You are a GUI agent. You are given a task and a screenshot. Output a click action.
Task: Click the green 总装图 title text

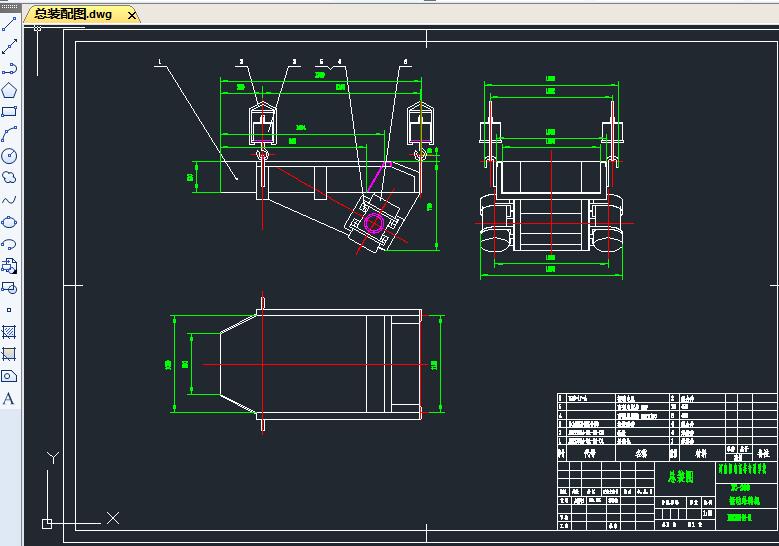(x=680, y=477)
